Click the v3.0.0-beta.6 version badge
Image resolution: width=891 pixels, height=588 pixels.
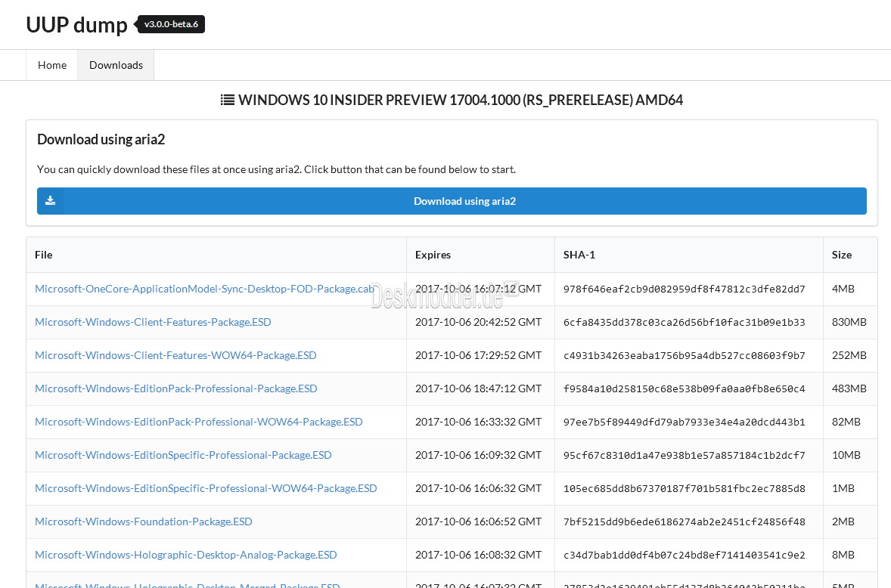(x=170, y=24)
